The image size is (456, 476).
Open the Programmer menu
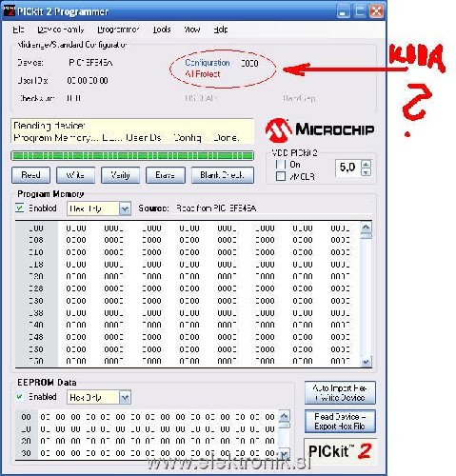coord(118,30)
